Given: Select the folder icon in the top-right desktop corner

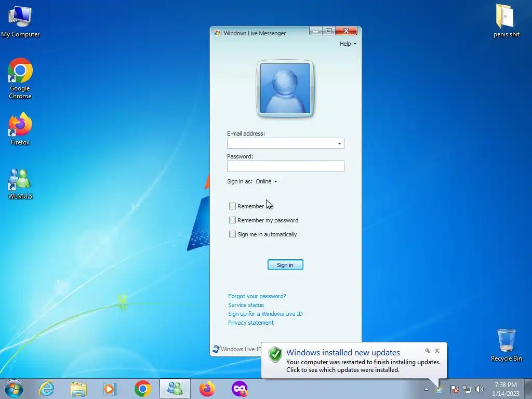Looking at the screenshot, I should [x=506, y=20].
